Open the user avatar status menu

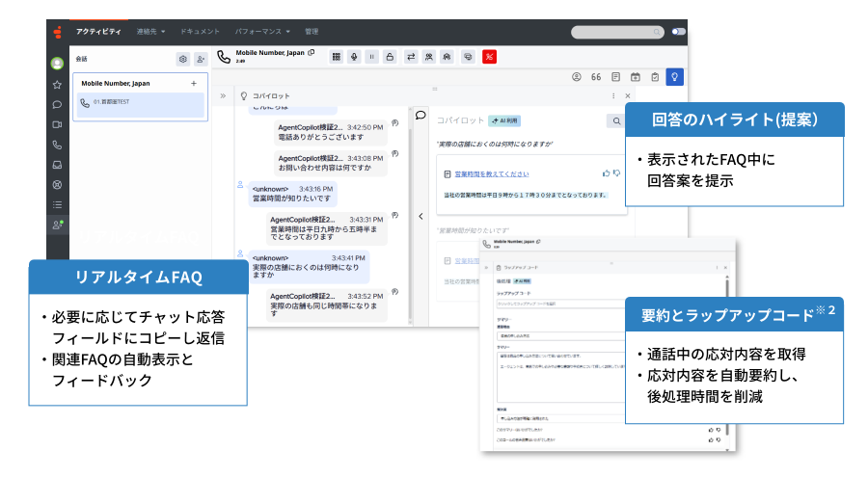tap(57, 64)
